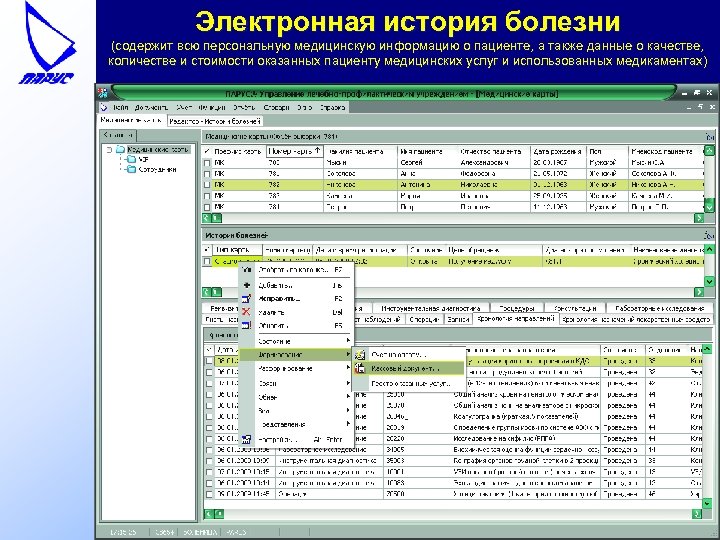720x540 pixels.
Task: Open the 'Документы' menu
Action: [151, 107]
